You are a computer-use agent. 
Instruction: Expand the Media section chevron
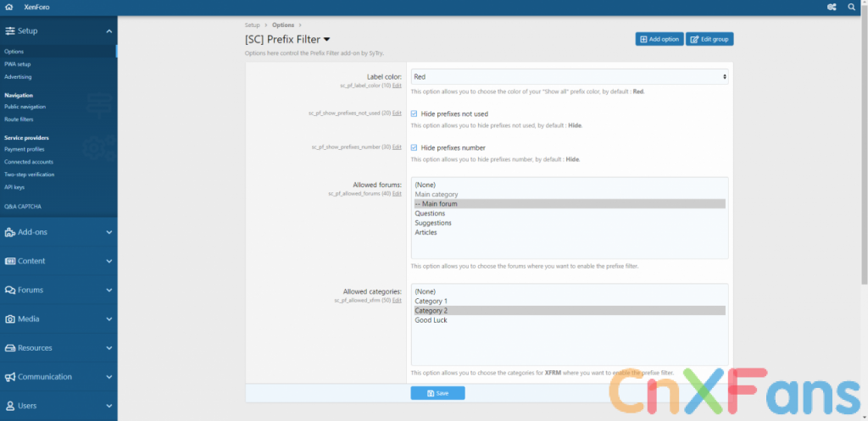(x=109, y=319)
